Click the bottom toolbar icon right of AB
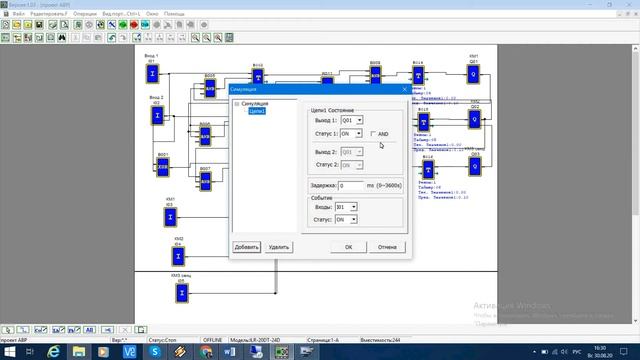 coord(107,330)
